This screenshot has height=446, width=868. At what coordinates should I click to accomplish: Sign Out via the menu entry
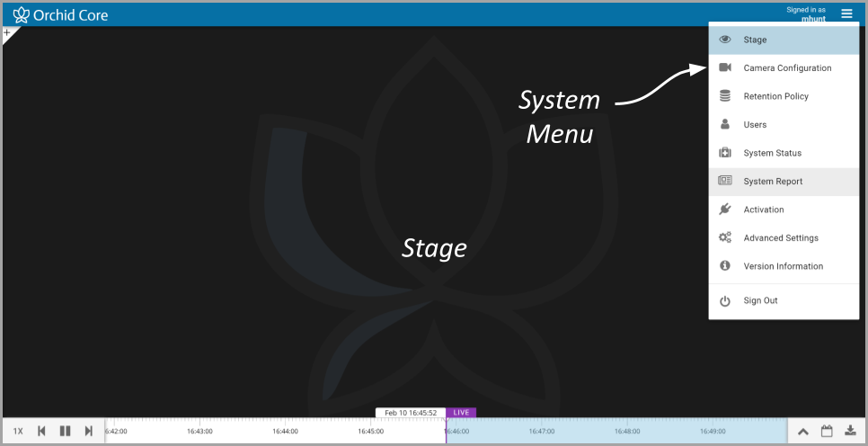pyautogui.click(x=784, y=301)
